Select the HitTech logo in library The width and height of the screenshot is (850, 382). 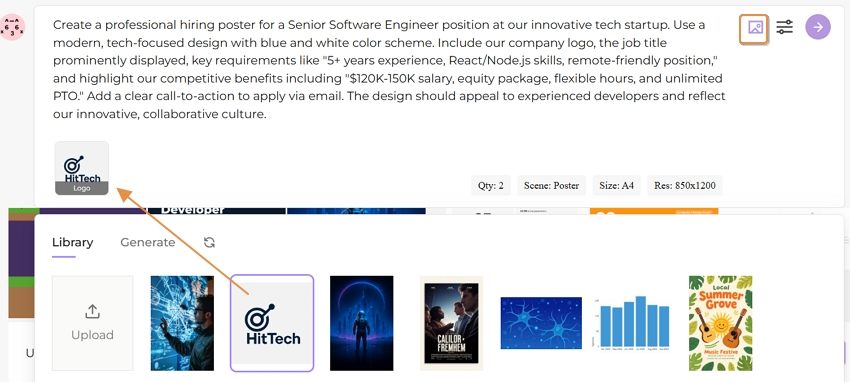272,323
